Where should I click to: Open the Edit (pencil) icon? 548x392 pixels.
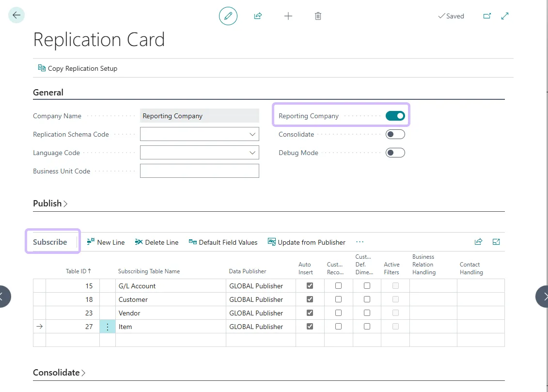coord(228,16)
